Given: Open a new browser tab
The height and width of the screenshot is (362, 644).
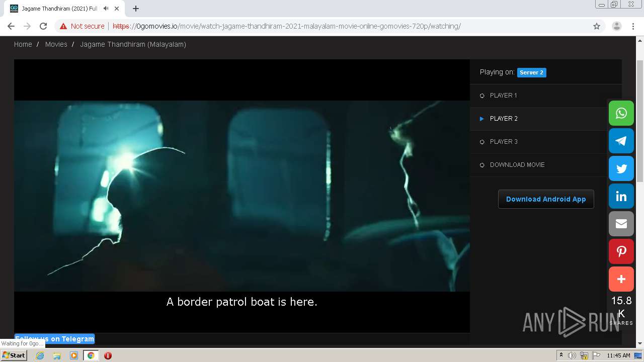Looking at the screenshot, I should (x=136, y=9).
